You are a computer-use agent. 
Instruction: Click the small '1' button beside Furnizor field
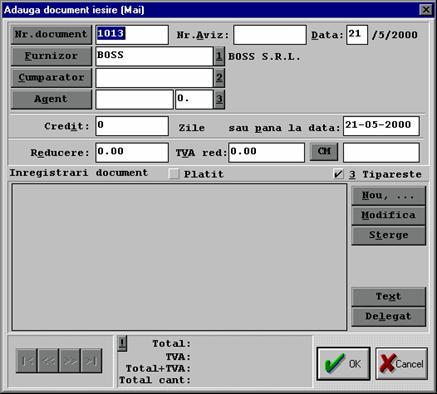(x=219, y=56)
